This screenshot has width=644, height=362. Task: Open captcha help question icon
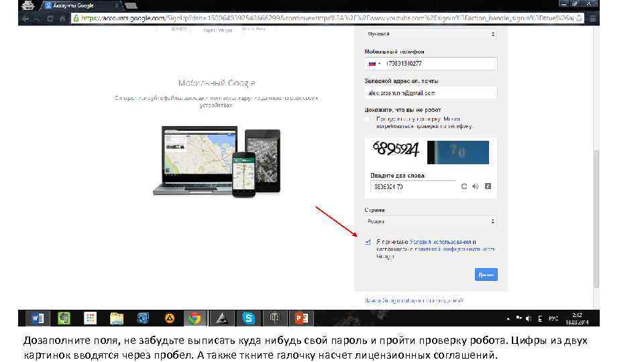click(x=488, y=186)
